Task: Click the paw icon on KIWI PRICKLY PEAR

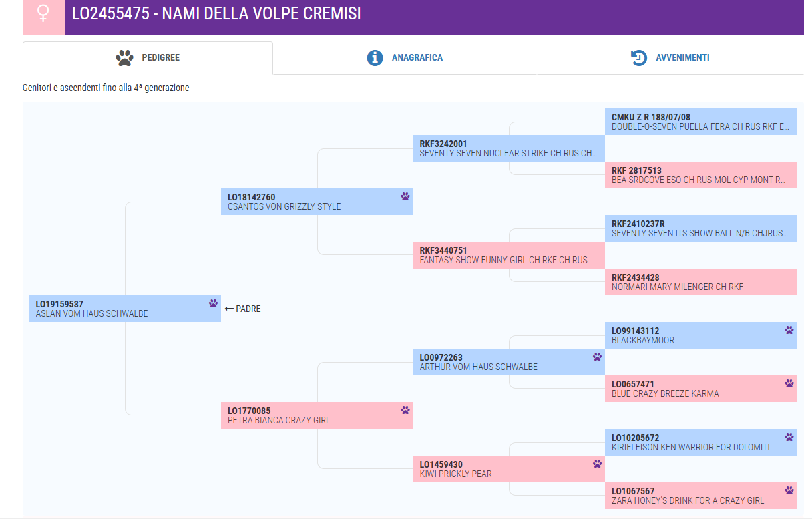Action: (x=597, y=464)
